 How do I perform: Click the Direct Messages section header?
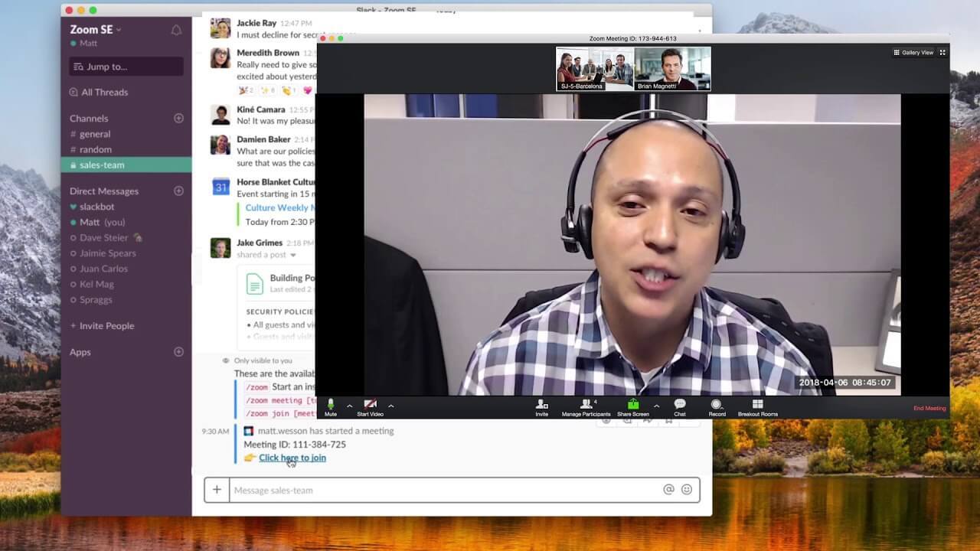104,191
